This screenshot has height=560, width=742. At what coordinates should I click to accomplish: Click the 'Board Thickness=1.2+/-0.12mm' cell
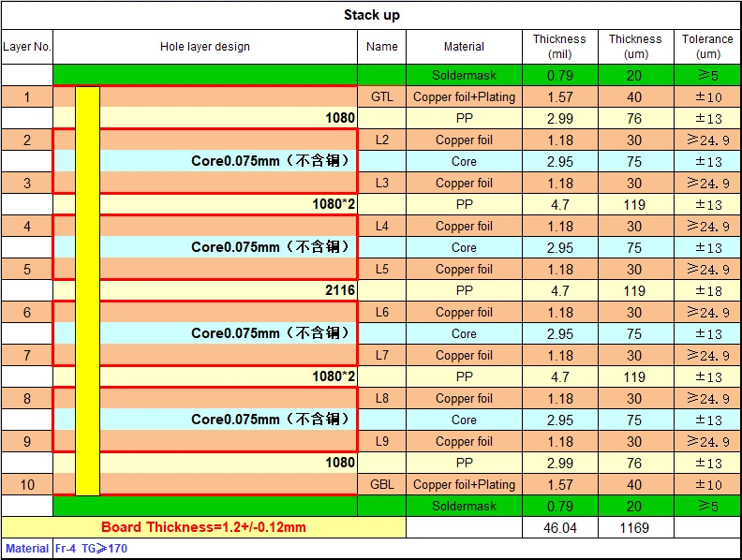[x=203, y=527]
